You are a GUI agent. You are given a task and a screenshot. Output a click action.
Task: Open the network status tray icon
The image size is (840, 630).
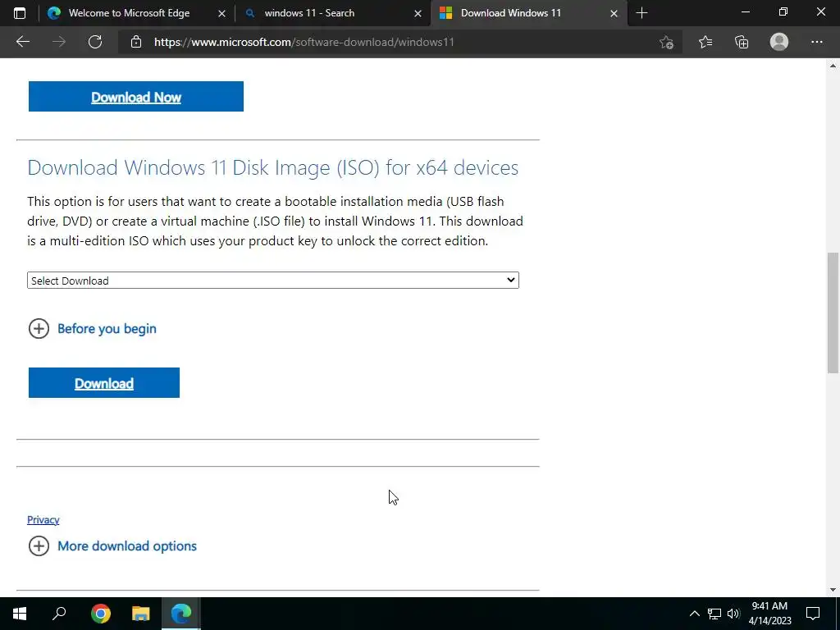point(714,614)
